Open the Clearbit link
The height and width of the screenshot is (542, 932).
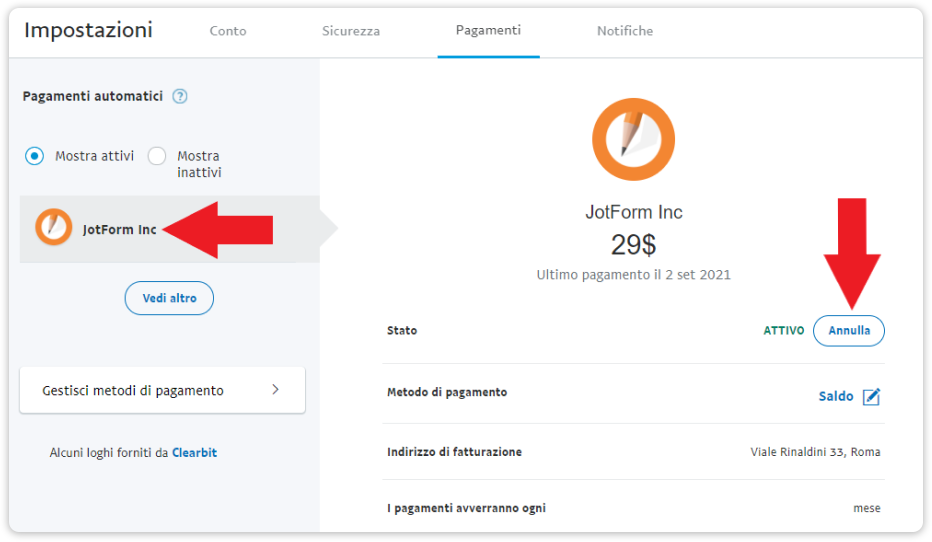194,453
